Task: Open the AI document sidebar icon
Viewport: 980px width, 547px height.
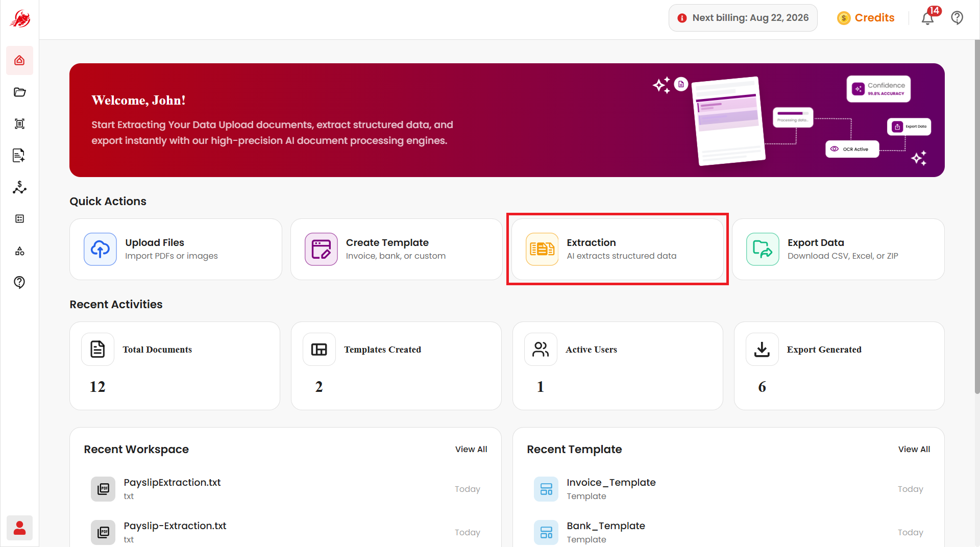Action: pyautogui.click(x=19, y=156)
